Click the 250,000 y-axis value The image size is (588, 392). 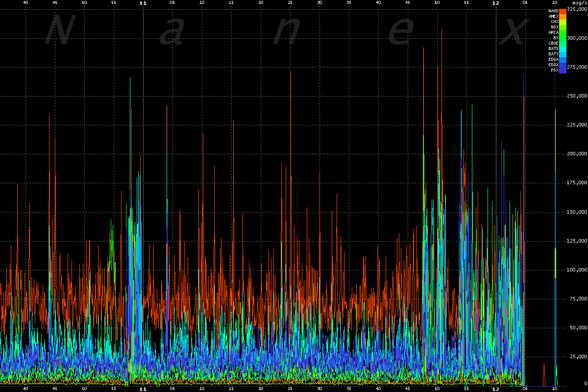577,97
